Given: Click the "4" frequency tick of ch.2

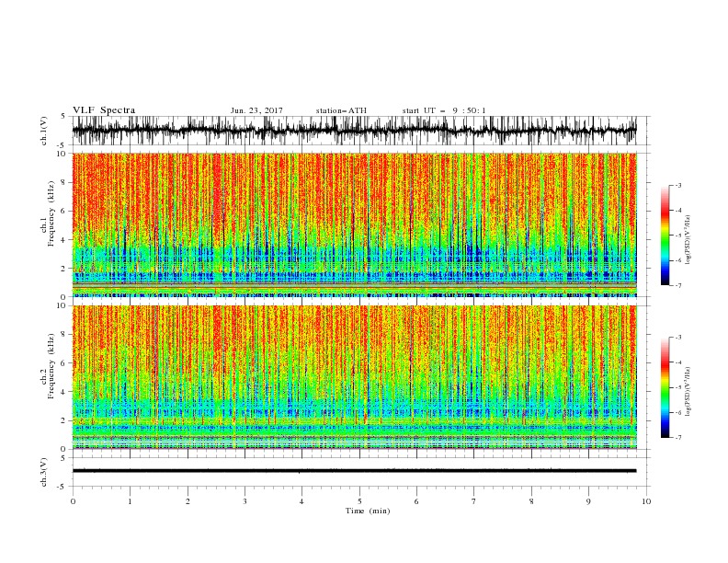Looking at the screenshot, I should (63, 392).
